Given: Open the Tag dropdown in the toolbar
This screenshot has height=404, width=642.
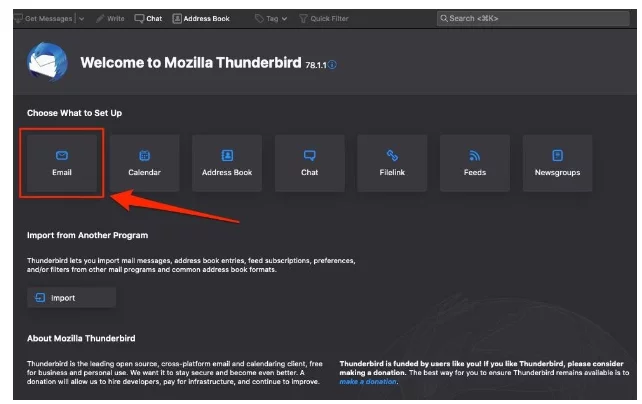Looking at the screenshot, I should tap(271, 18).
